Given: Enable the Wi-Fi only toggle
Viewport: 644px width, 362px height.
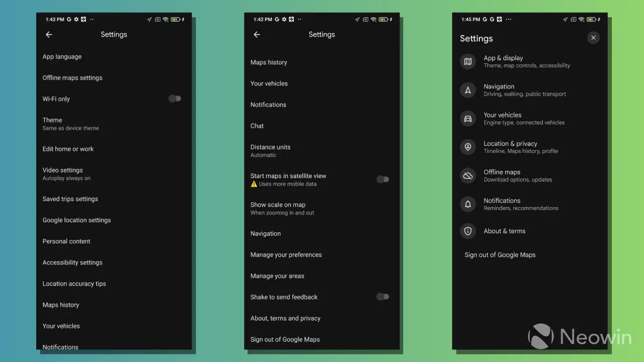Looking at the screenshot, I should (x=175, y=99).
